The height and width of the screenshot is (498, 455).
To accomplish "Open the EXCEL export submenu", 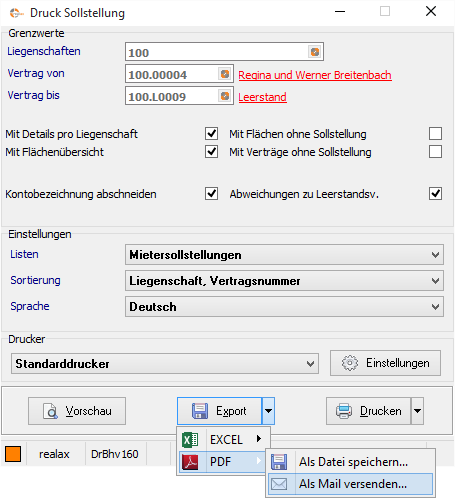I will (223, 440).
